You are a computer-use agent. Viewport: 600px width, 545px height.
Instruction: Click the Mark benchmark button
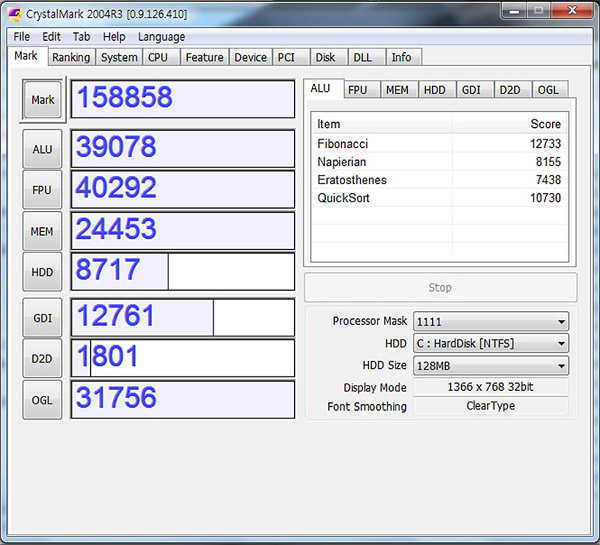pyautogui.click(x=42, y=100)
